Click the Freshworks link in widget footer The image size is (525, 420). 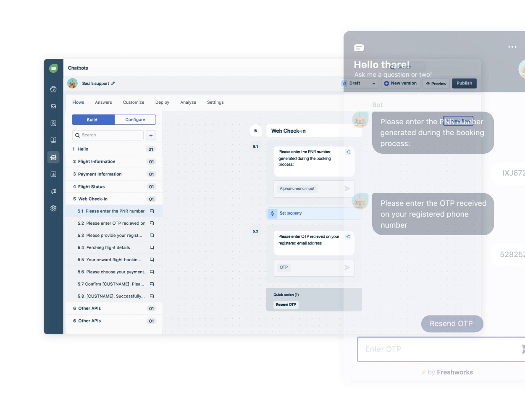point(455,373)
